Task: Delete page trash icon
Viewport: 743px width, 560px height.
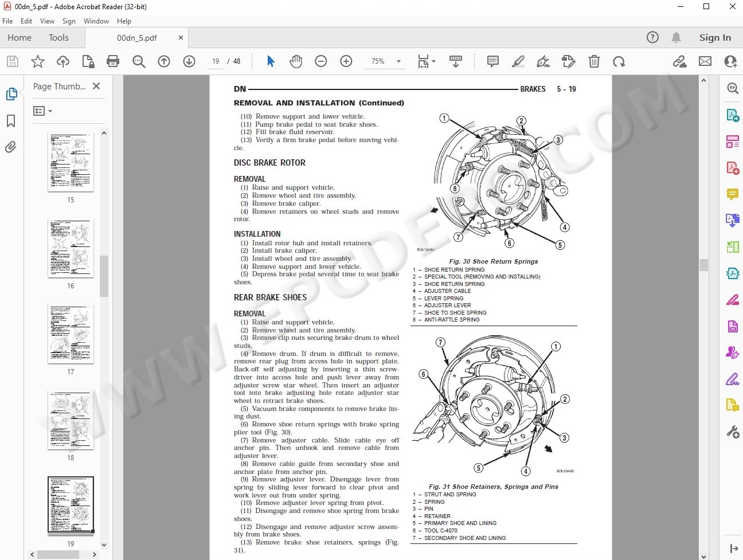Action: tap(594, 61)
